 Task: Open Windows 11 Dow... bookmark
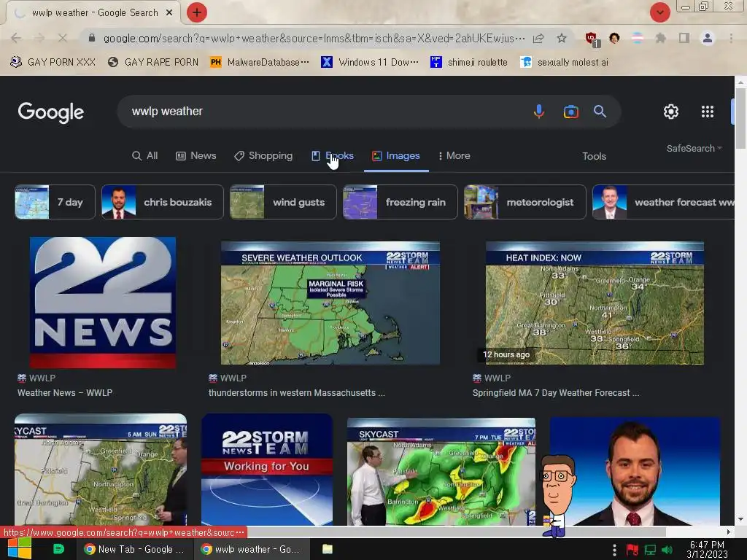370,63
